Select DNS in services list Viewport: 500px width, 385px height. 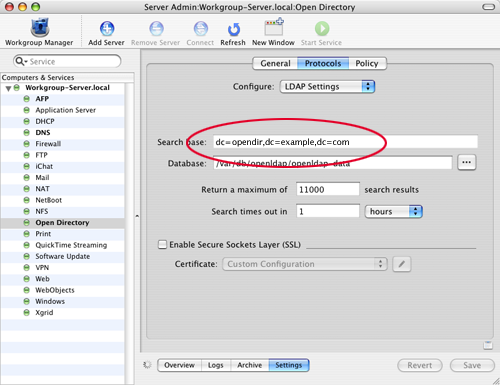pos(43,133)
